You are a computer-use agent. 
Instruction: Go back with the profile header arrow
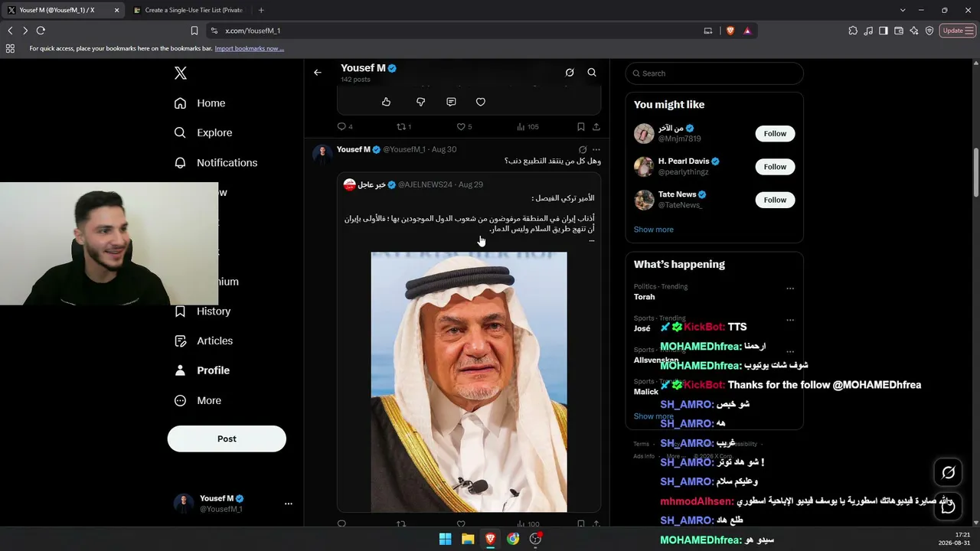click(318, 73)
